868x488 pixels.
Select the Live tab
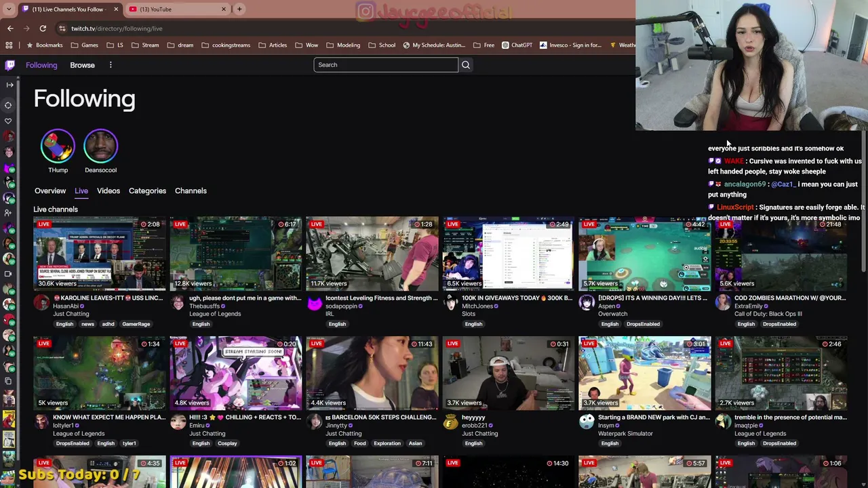81,191
